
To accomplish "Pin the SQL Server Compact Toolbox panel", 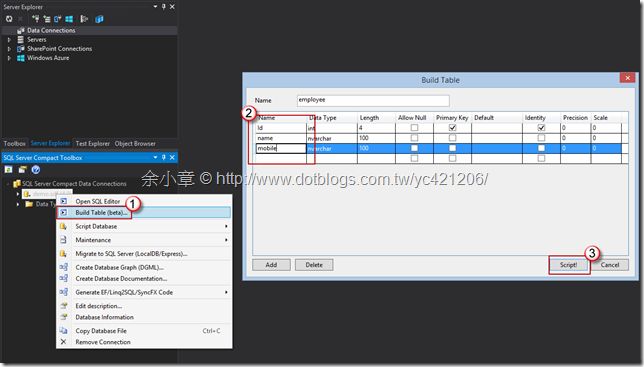I will (163, 157).
